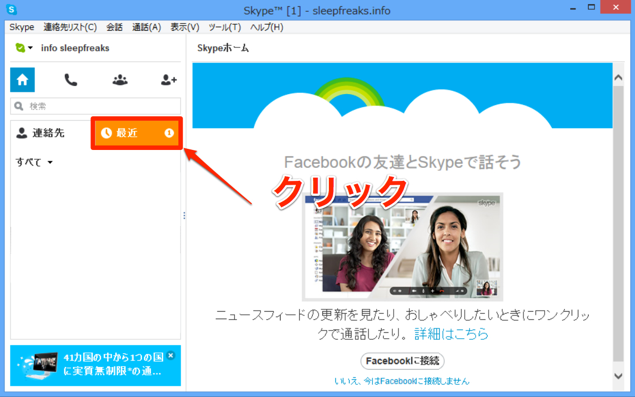Viewport: 635px width, 397px height.
Task: Click the Skypeホーム heading
Action: coord(223,48)
